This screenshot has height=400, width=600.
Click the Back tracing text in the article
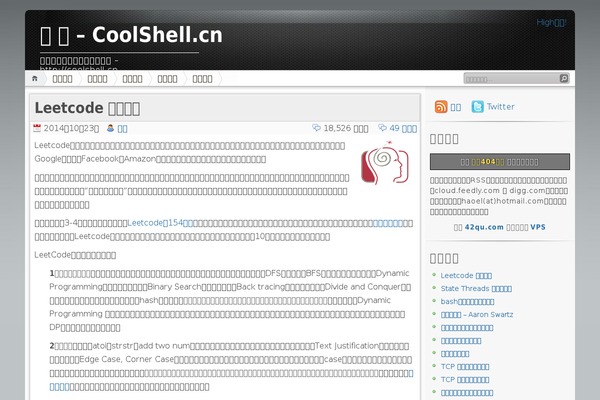pyautogui.click(x=260, y=287)
